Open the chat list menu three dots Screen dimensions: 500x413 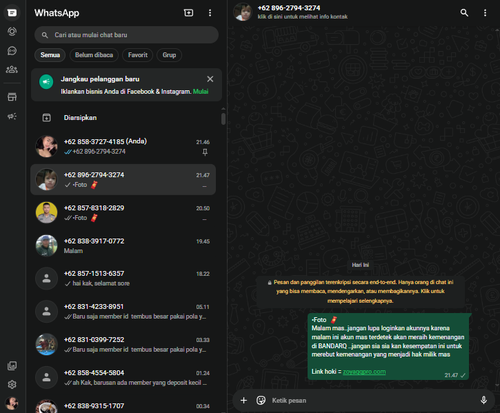pos(210,13)
